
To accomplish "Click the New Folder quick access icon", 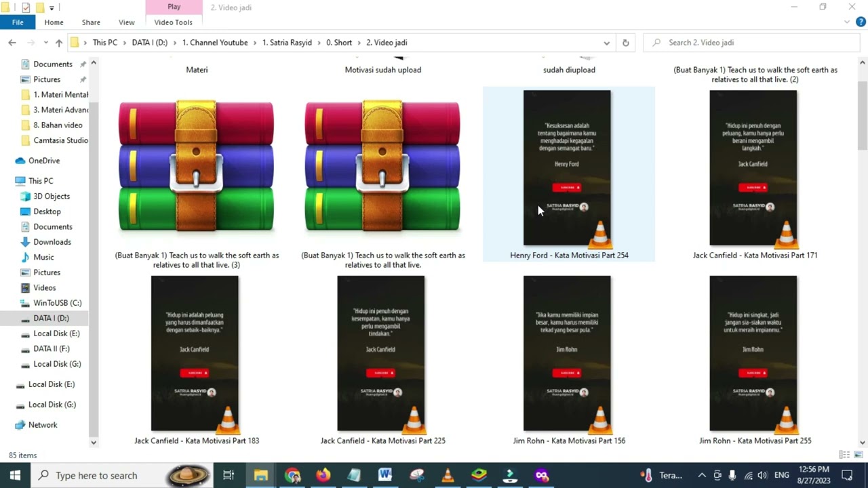I will 40,7.
